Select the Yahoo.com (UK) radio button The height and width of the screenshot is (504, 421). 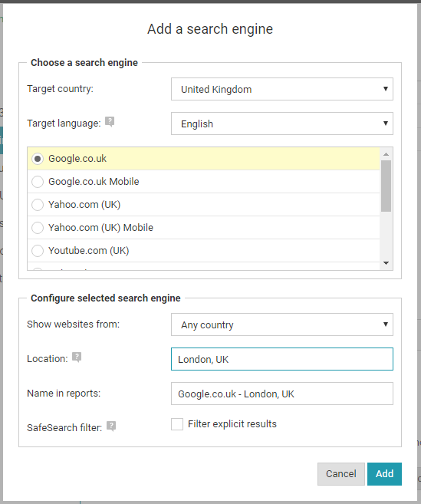[x=38, y=205]
